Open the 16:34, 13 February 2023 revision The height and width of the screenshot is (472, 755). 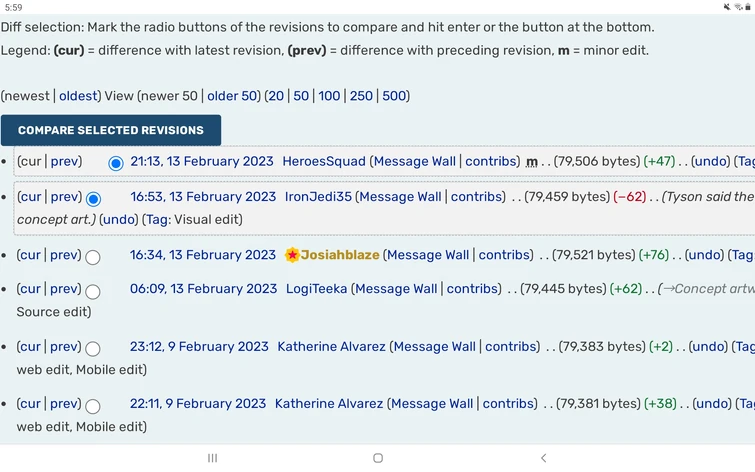click(x=203, y=255)
